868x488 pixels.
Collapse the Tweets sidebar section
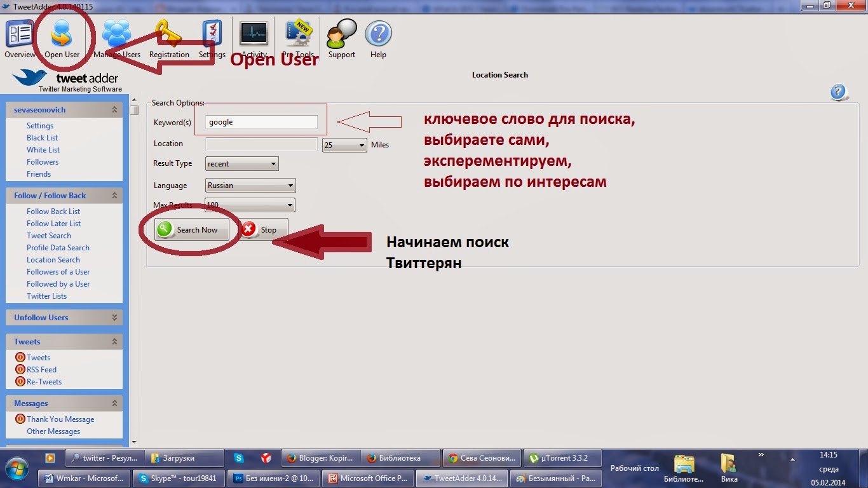[114, 342]
